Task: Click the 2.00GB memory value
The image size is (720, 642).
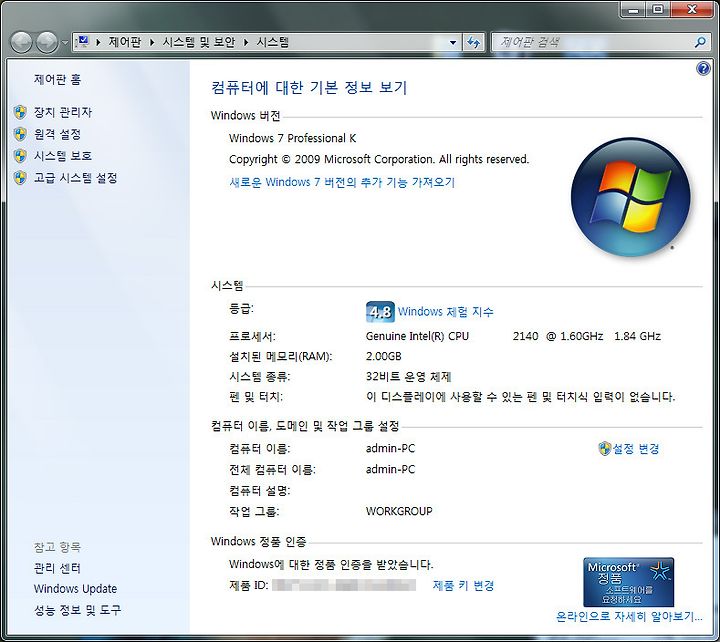Action: tap(383, 356)
